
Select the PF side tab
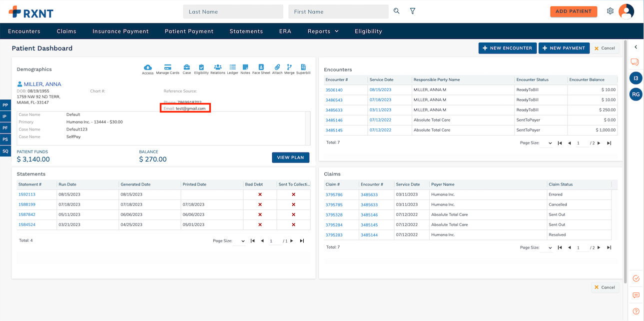(x=5, y=128)
